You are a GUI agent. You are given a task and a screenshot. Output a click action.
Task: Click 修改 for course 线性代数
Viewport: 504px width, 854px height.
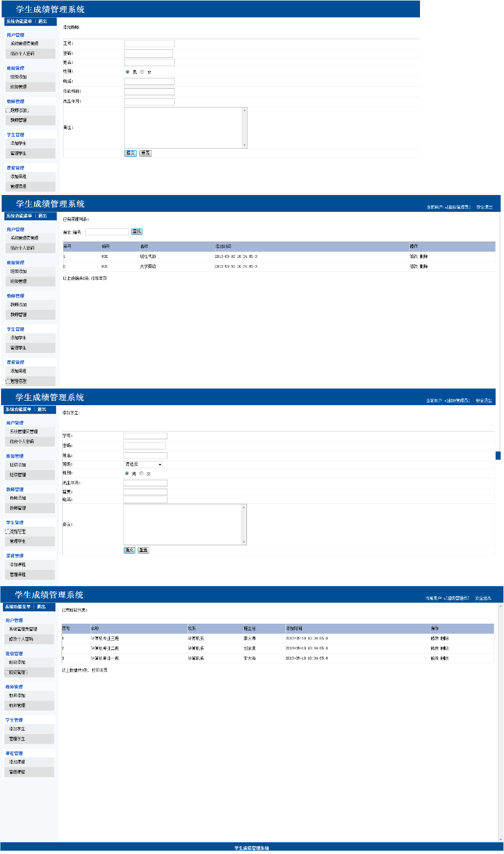coord(413,257)
